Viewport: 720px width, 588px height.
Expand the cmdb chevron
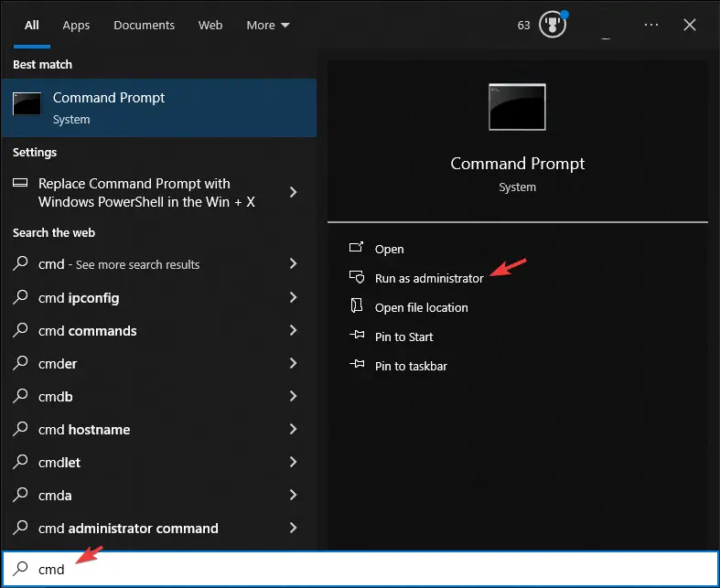tap(294, 396)
